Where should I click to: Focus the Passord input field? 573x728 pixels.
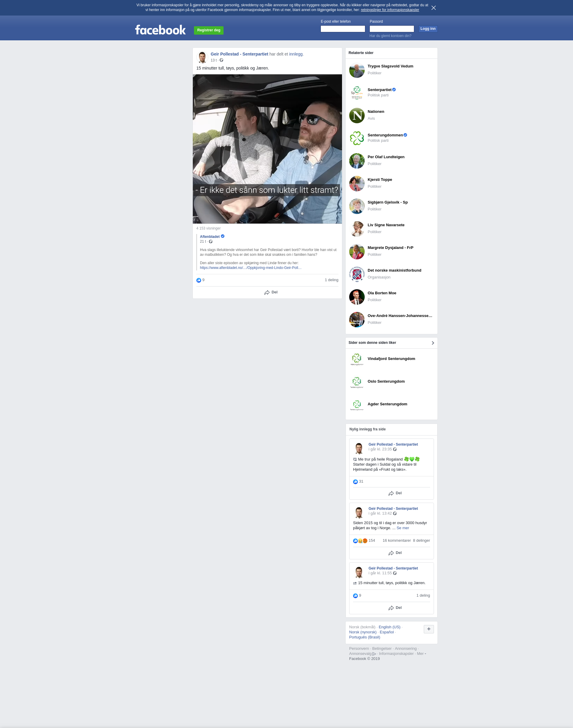[x=392, y=29]
